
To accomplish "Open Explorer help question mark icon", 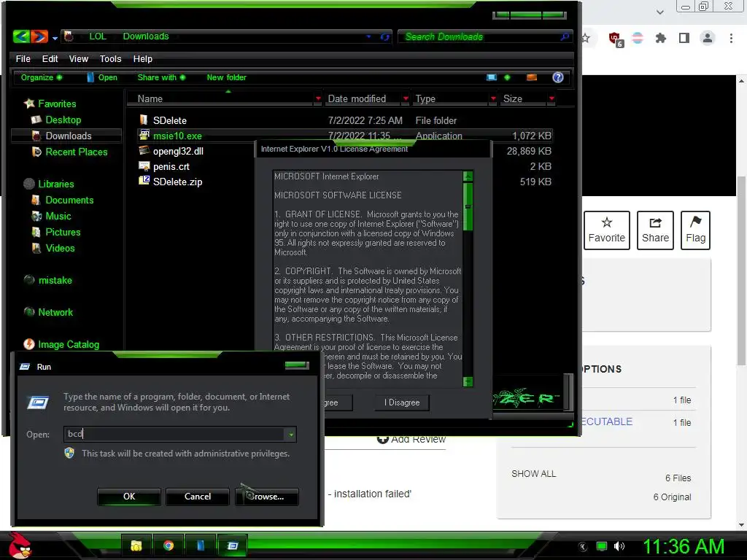I will (x=558, y=77).
